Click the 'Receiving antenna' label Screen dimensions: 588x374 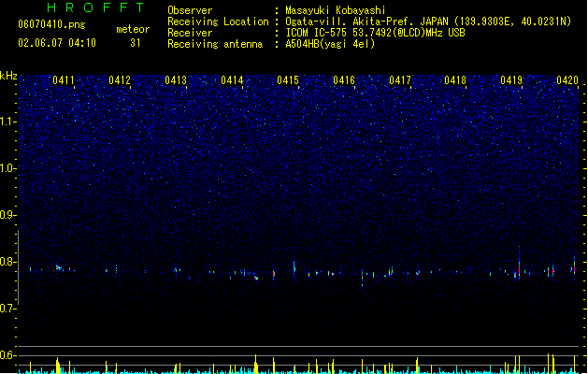pyautogui.click(x=215, y=44)
